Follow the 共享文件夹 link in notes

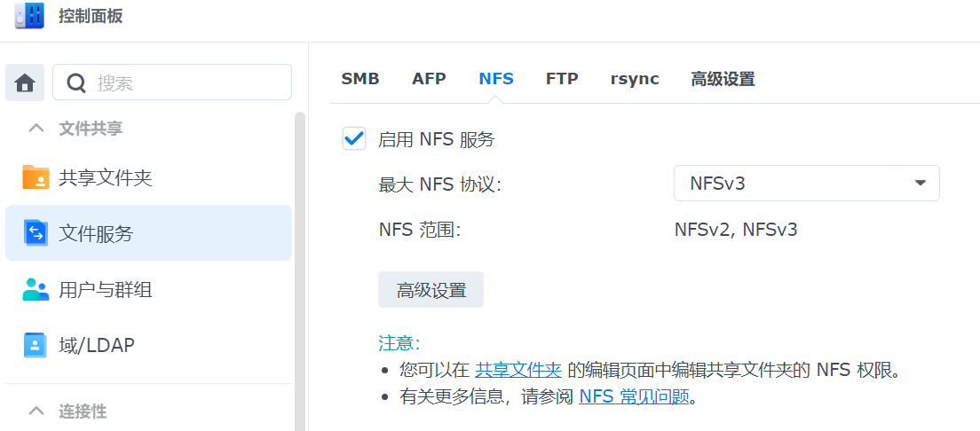point(518,370)
